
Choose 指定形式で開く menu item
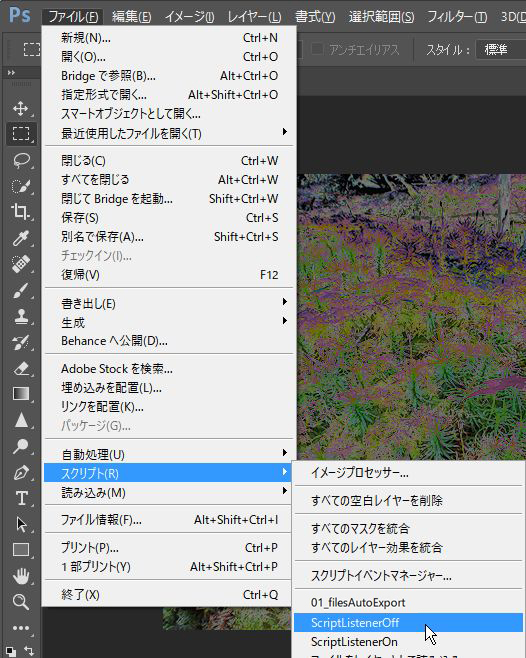[x=170, y=94]
